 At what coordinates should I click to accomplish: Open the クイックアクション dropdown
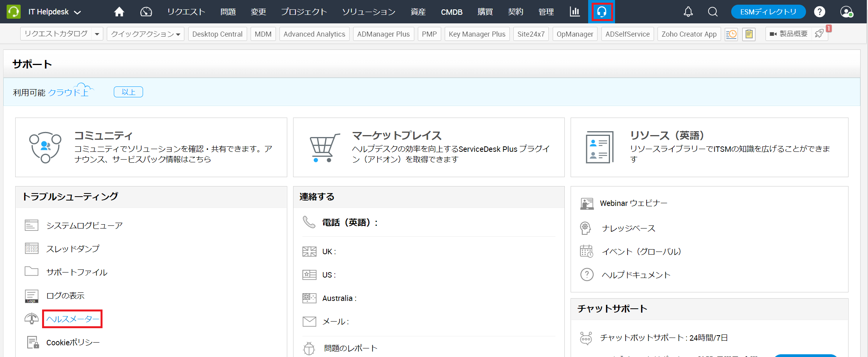(145, 34)
